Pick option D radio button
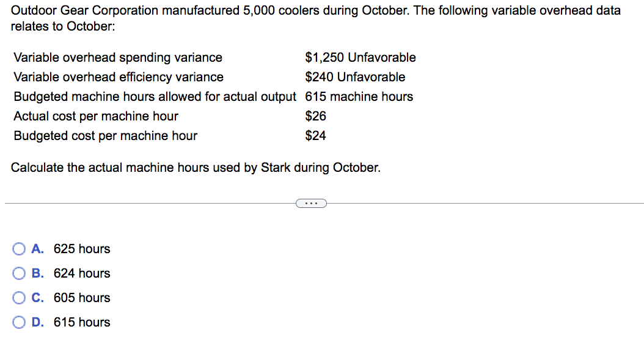Image resolution: width=644 pixels, height=351 pixels. 19,322
